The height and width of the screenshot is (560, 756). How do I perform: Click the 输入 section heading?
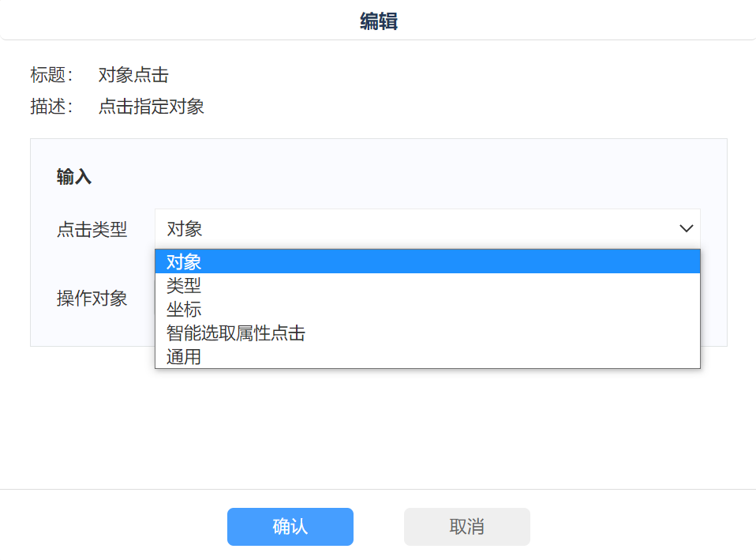[x=74, y=178]
